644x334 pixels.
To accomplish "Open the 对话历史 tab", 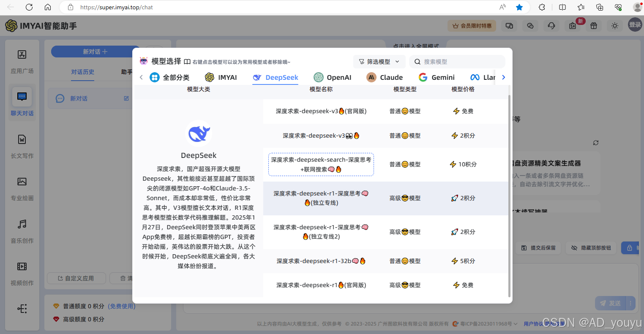I will tap(83, 72).
